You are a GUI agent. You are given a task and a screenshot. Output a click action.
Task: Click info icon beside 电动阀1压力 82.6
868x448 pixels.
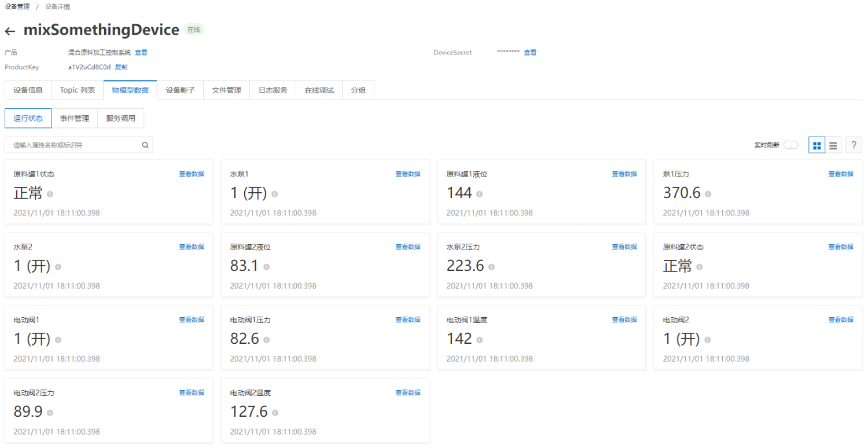click(266, 340)
